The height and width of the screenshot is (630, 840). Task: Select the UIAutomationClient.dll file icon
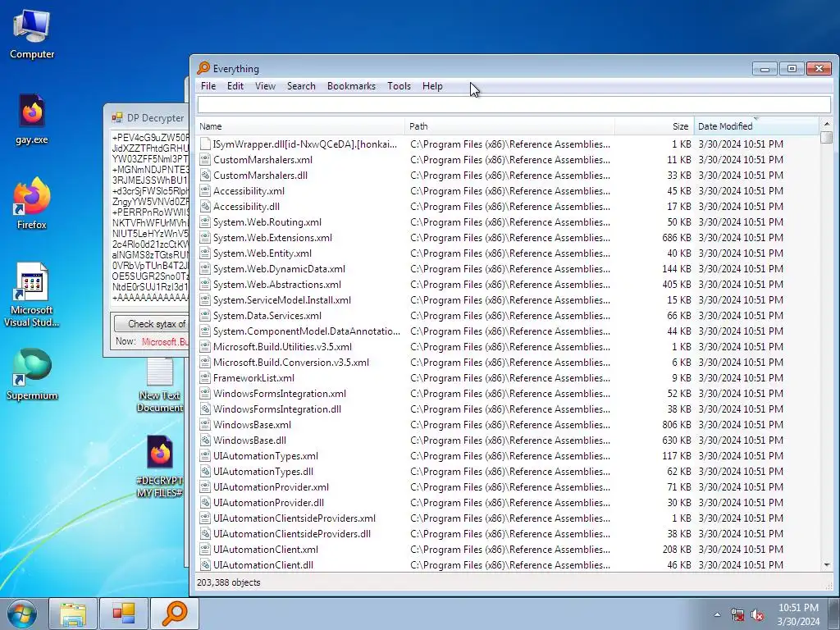pos(204,564)
